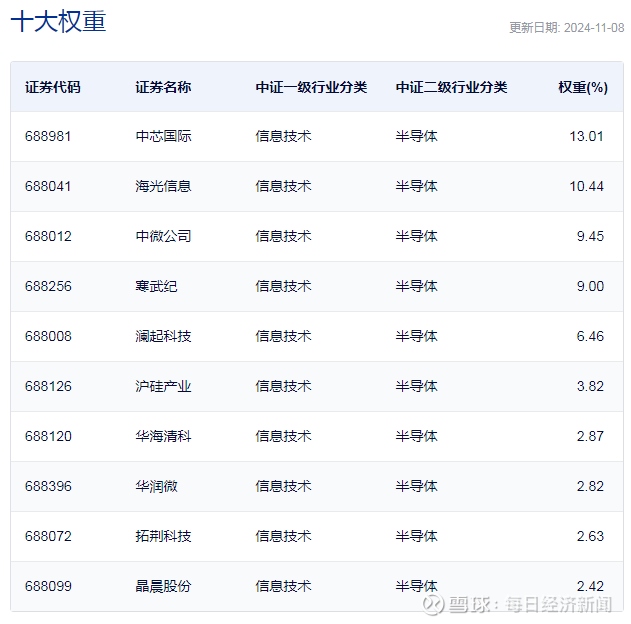Select the 中证二级行业分类 column header

(451, 87)
